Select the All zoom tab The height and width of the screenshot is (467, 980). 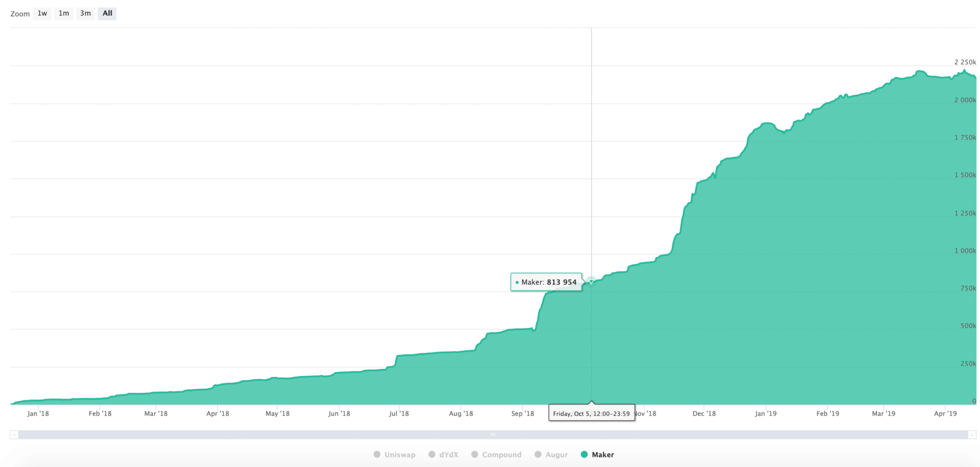(x=107, y=13)
